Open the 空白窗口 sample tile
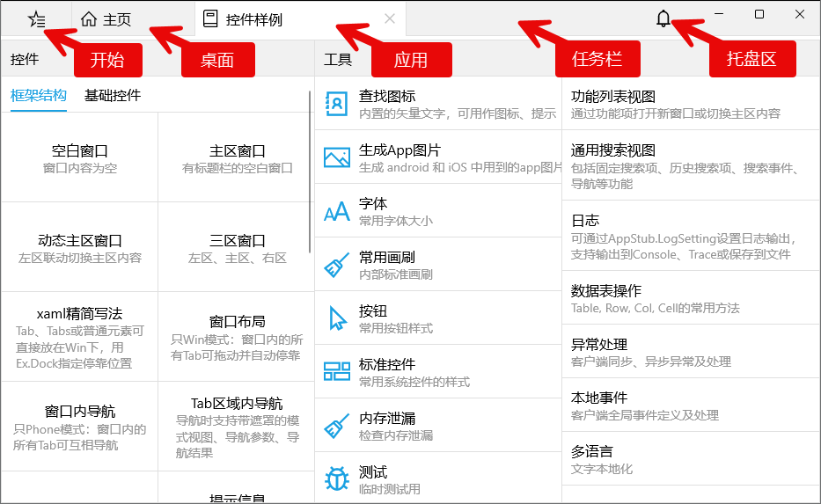The image size is (821, 504). point(79,158)
